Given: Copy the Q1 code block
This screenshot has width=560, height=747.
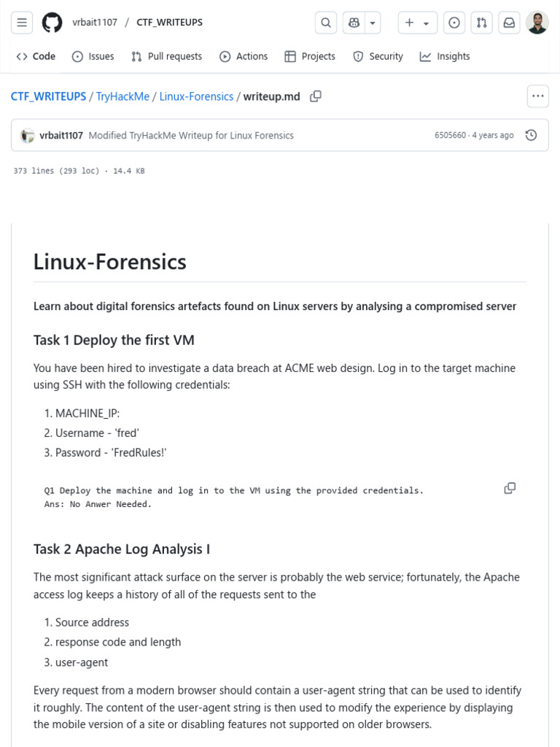Looking at the screenshot, I should 510,488.
